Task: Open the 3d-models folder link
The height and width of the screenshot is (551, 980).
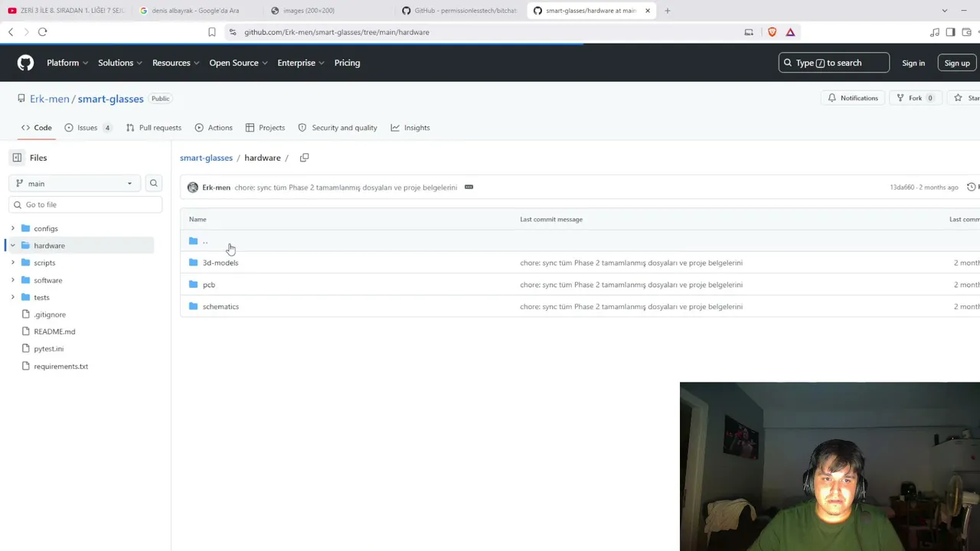Action: click(x=220, y=263)
